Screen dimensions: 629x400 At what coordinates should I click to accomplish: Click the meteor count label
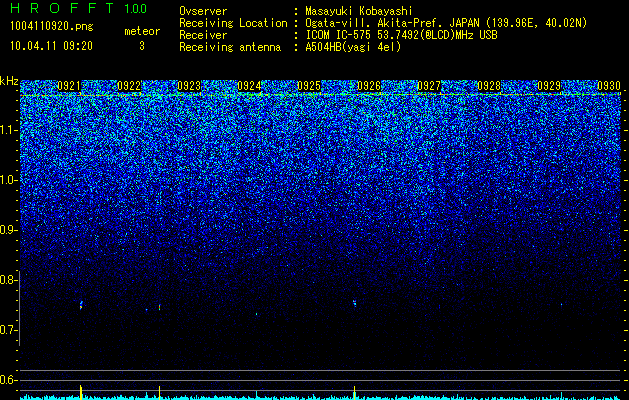(x=142, y=31)
